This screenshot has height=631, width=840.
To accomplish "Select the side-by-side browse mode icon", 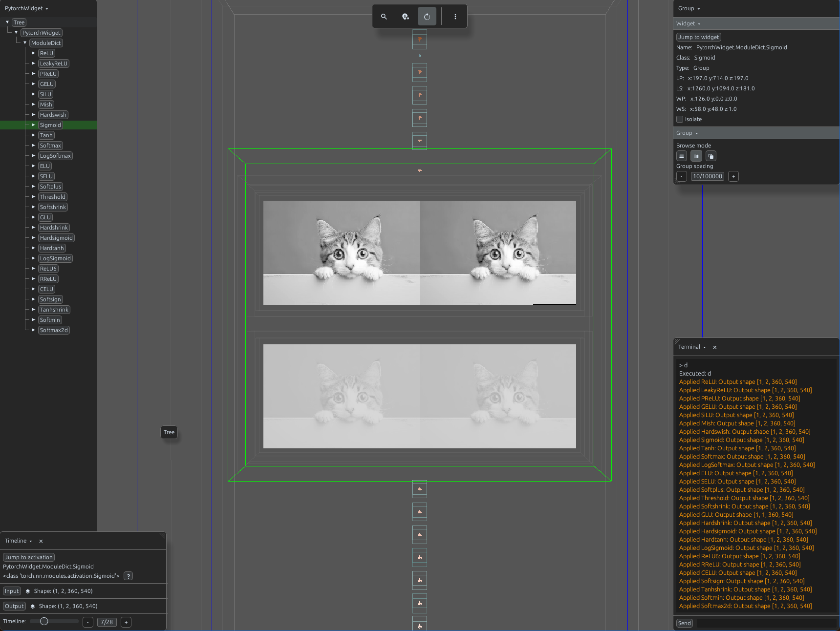I will point(696,156).
